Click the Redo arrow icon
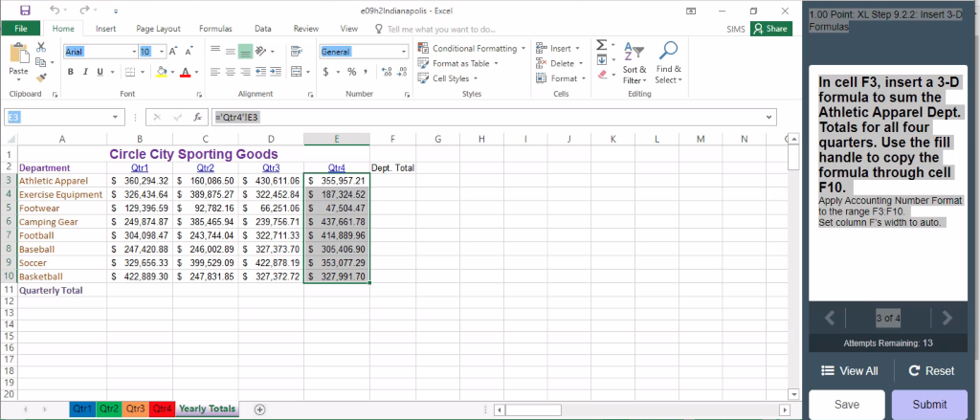 85,11
